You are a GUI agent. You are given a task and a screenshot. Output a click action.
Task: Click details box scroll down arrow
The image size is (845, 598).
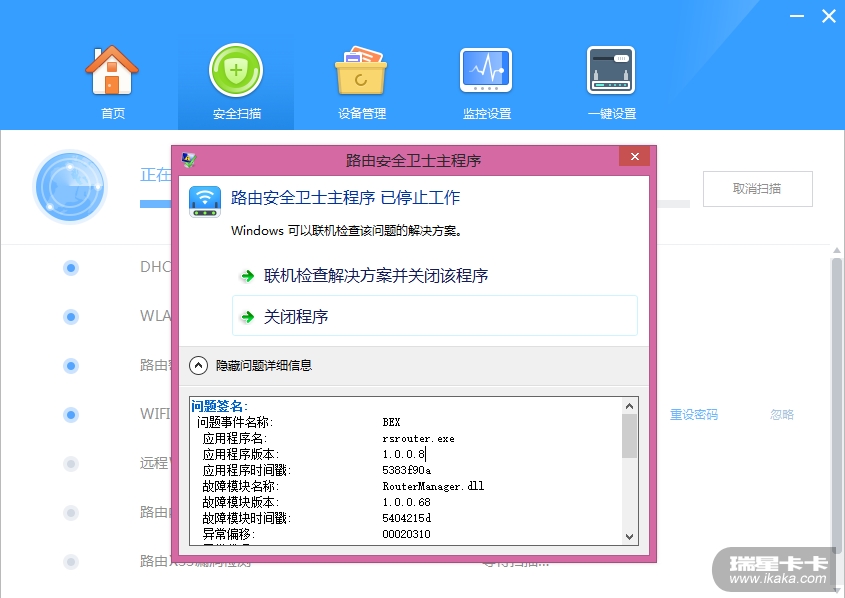pos(629,537)
